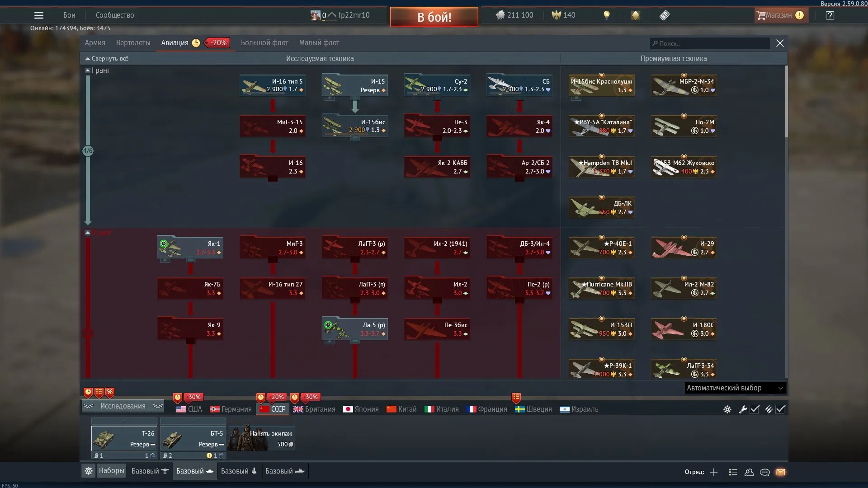
Task: Open the hamburger main menu
Action: point(39,15)
